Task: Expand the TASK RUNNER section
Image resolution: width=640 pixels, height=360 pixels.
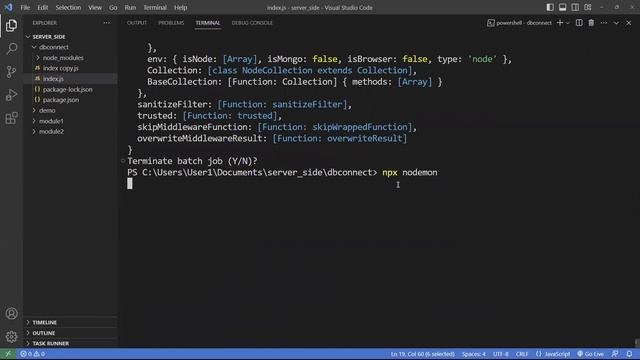Action: pyautogui.click(x=51, y=344)
